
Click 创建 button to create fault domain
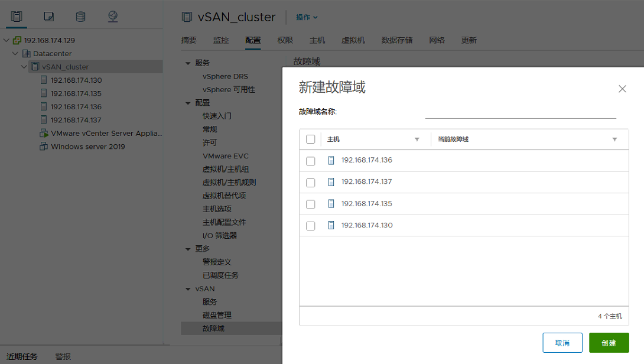(609, 343)
